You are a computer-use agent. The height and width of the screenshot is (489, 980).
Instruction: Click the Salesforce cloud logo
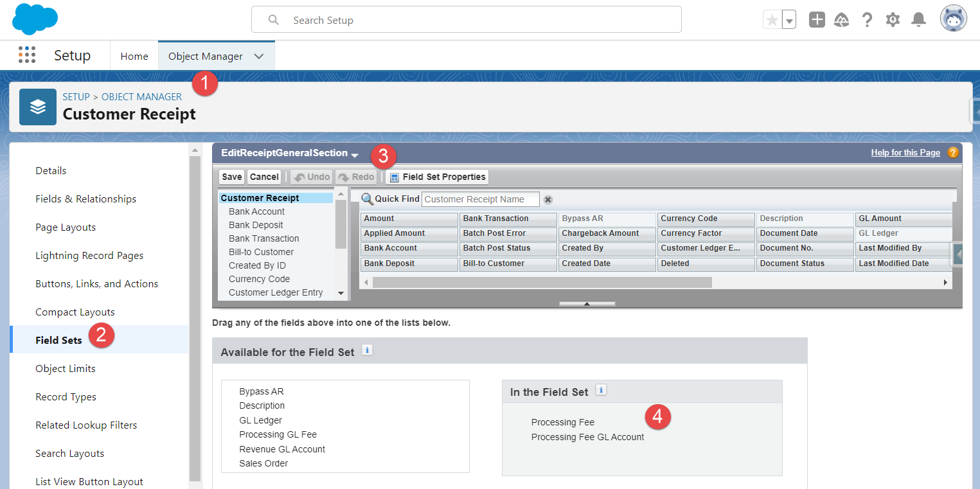(35, 19)
